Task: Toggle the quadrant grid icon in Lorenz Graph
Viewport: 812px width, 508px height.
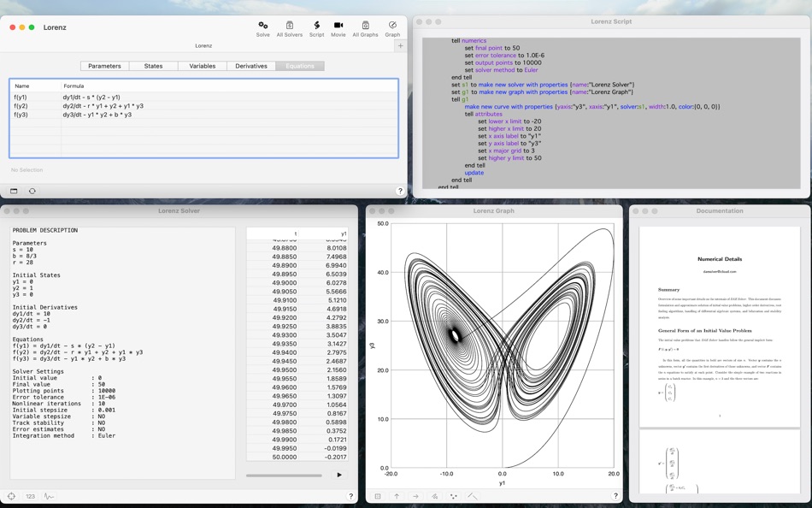Action: point(378,495)
